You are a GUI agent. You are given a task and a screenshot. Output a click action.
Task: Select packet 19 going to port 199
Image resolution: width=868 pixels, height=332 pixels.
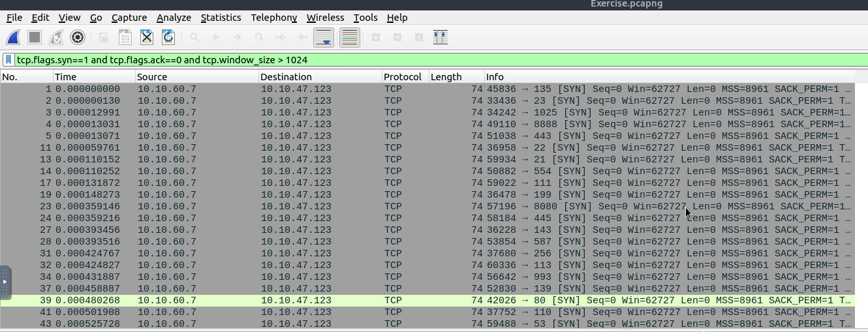(426, 195)
